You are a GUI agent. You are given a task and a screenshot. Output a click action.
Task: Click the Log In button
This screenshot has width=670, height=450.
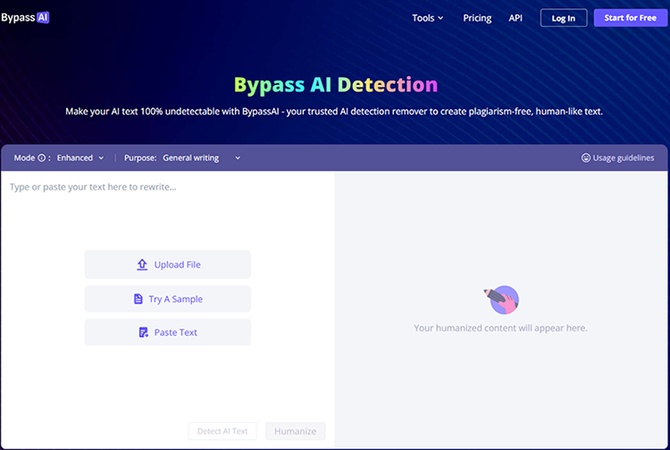pyautogui.click(x=563, y=18)
